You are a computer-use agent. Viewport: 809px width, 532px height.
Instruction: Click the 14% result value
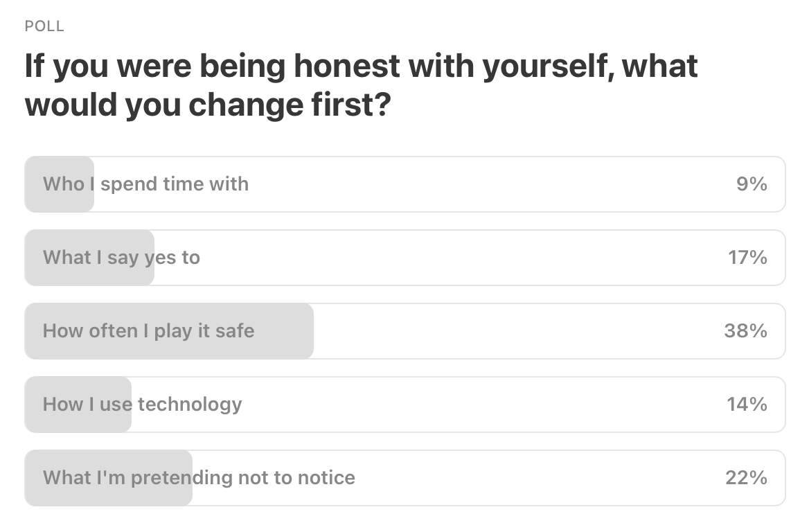(x=747, y=404)
